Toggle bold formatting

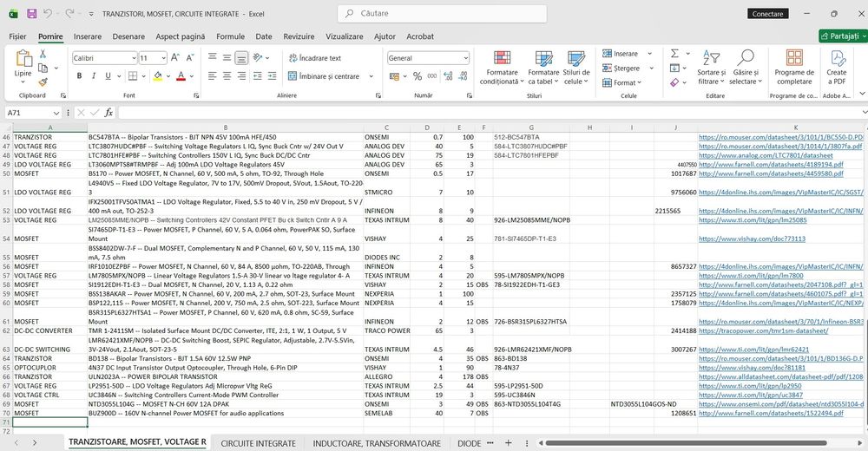click(79, 75)
